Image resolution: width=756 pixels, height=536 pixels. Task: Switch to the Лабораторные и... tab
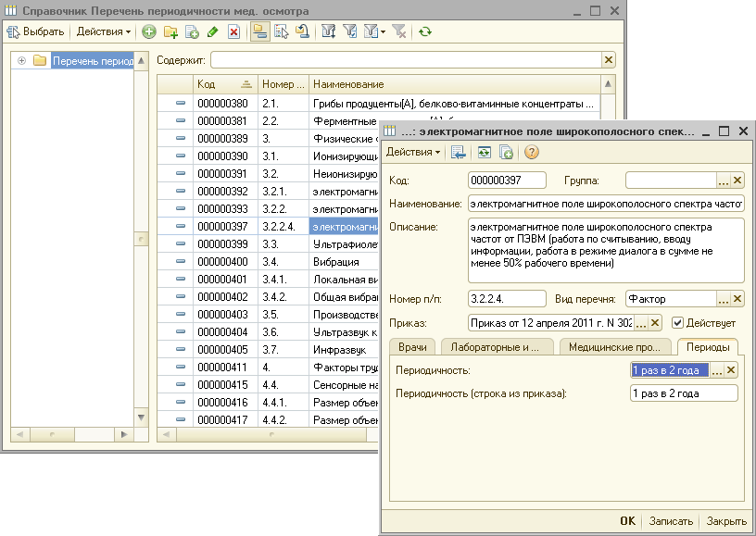[496, 347]
